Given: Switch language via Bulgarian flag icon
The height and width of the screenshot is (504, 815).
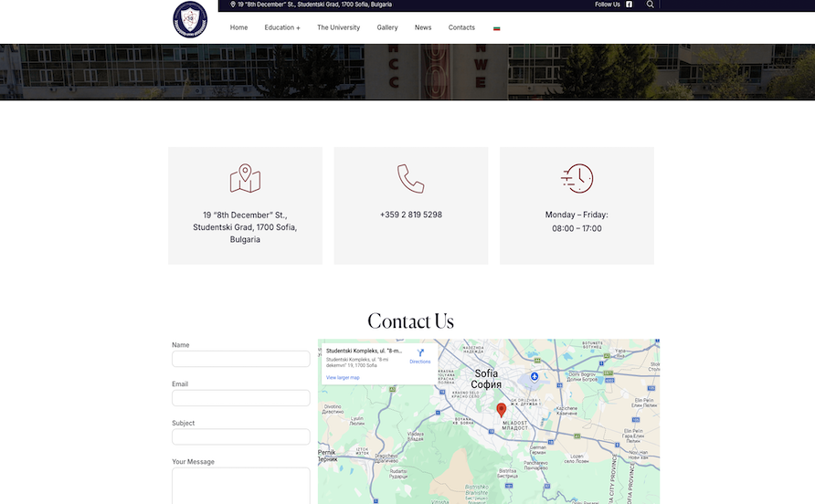Looking at the screenshot, I should coord(497,28).
